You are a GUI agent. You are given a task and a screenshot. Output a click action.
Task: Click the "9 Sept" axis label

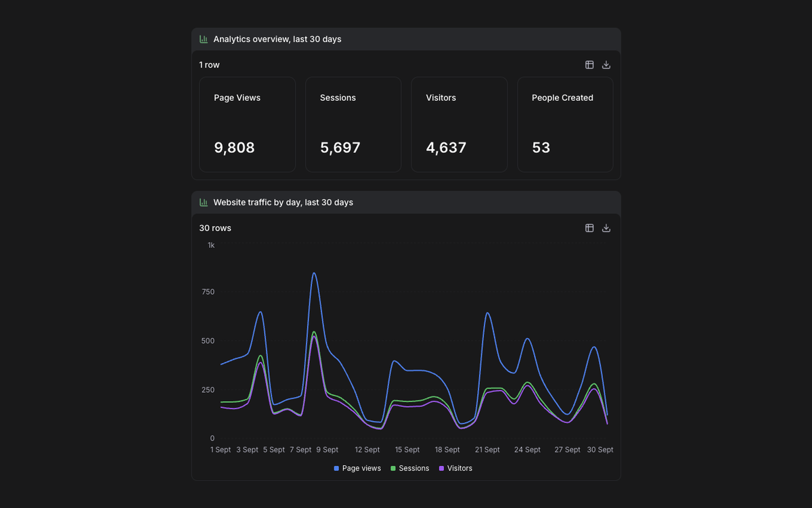(328, 450)
